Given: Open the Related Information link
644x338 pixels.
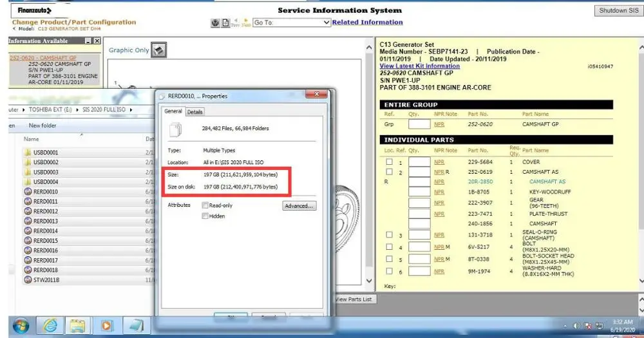Looking at the screenshot, I should coord(367,22).
